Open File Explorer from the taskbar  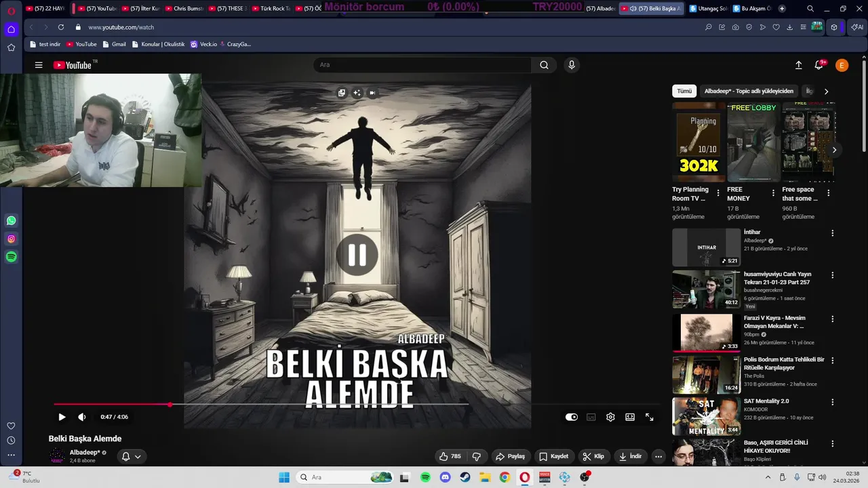[x=485, y=477]
